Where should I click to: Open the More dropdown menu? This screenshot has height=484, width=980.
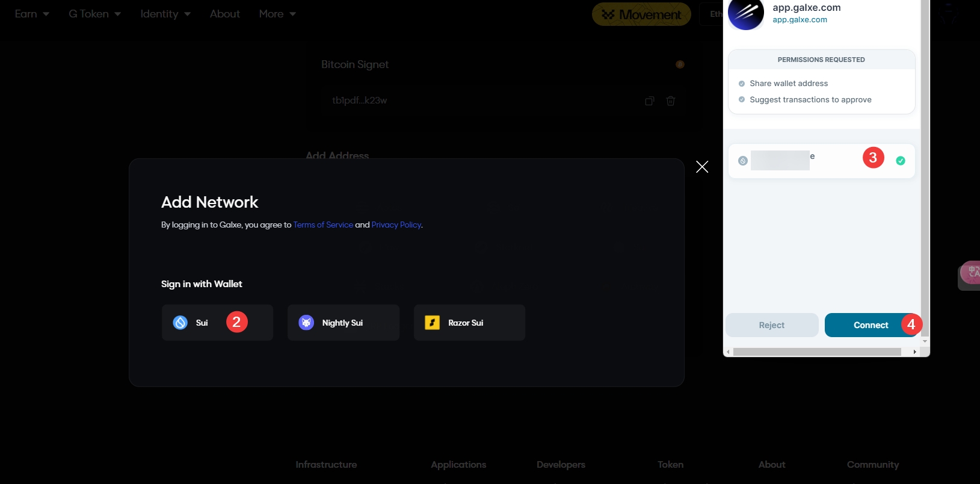[277, 14]
